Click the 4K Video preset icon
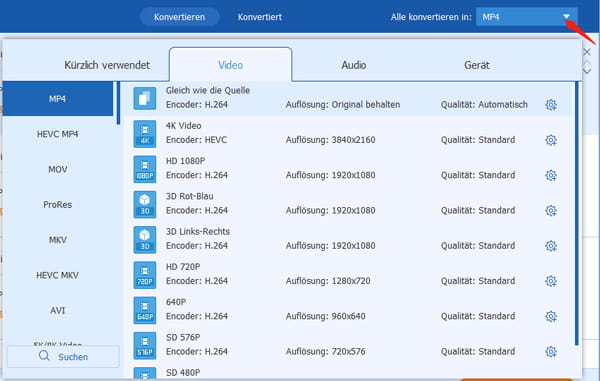The height and width of the screenshot is (381, 600). pos(145,134)
